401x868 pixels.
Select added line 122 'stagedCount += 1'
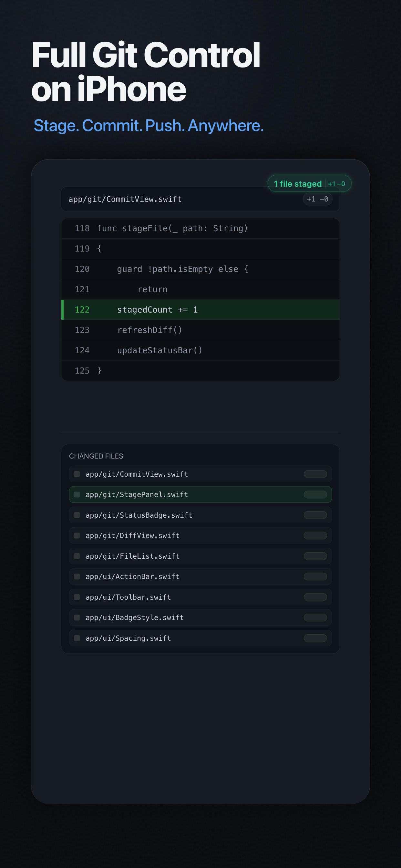tap(200, 310)
